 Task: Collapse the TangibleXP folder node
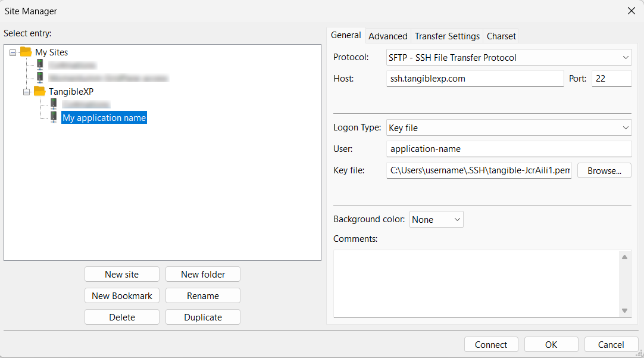click(x=27, y=92)
